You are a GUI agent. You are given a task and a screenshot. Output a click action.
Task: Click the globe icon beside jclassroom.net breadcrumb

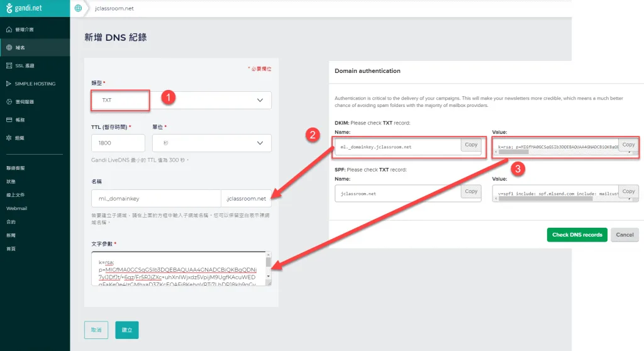click(x=78, y=8)
